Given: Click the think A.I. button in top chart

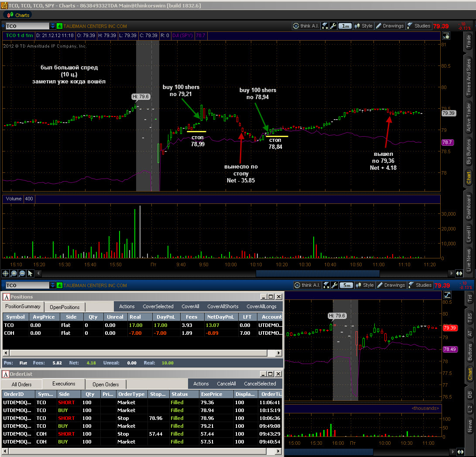Looking at the screenshot, I should [306, 26].
